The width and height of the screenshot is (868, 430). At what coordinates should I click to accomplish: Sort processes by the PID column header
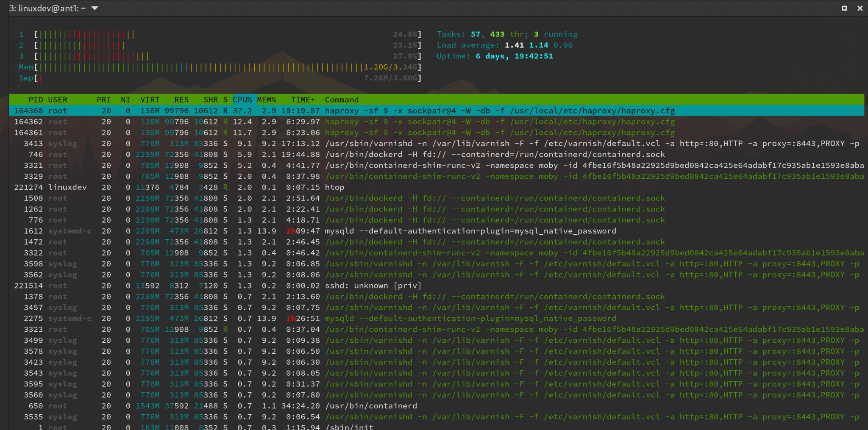(36, 100)
